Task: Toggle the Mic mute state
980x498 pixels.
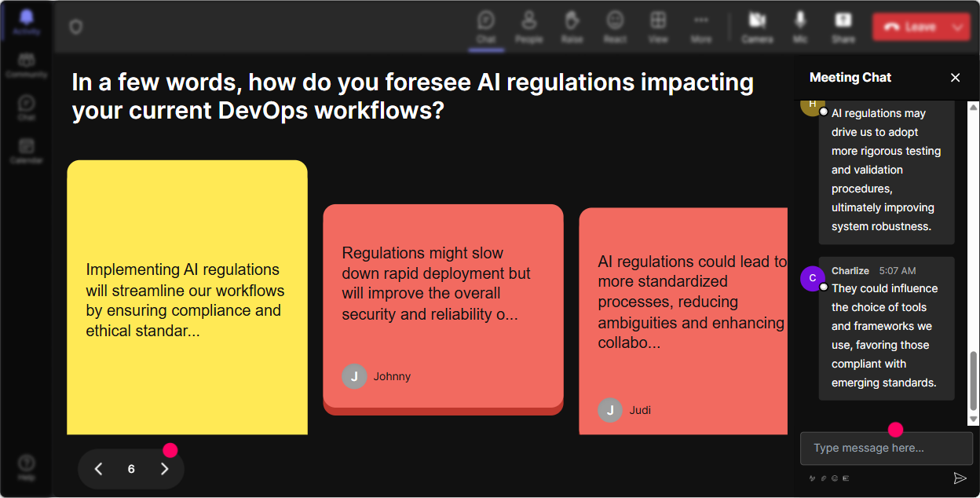Action: 800,27
